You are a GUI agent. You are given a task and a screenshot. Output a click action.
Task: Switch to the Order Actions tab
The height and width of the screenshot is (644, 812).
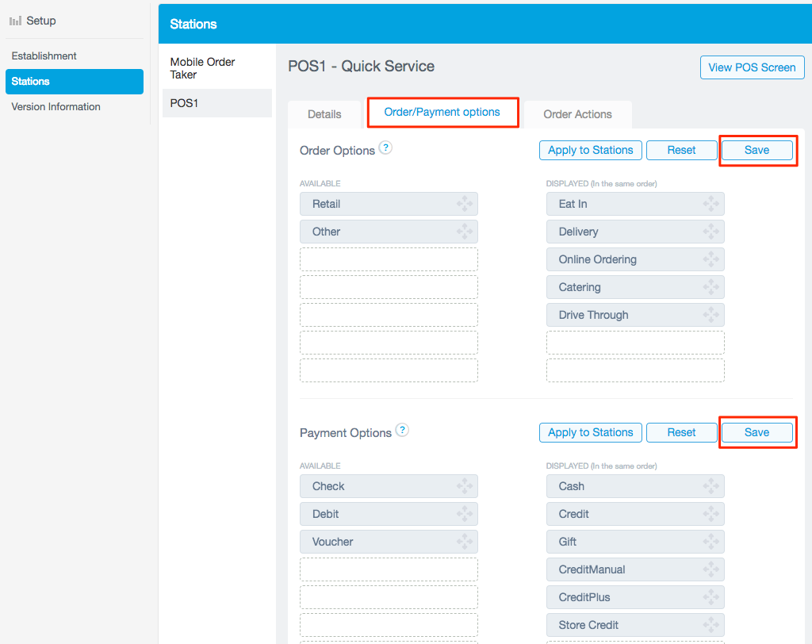577,114
